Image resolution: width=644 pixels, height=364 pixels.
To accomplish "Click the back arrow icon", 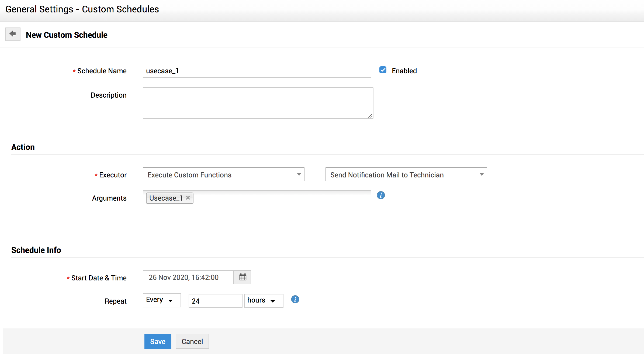I will 13,34.
